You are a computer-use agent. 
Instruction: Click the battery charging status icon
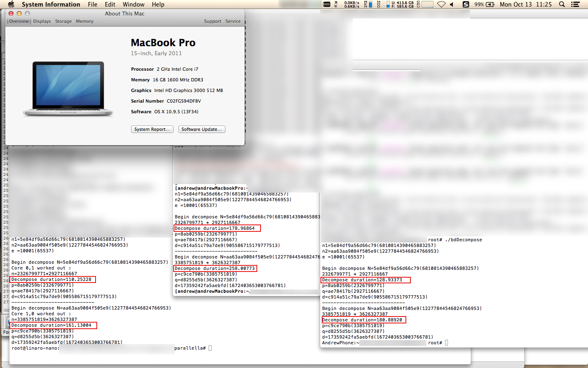coord(490,4)
